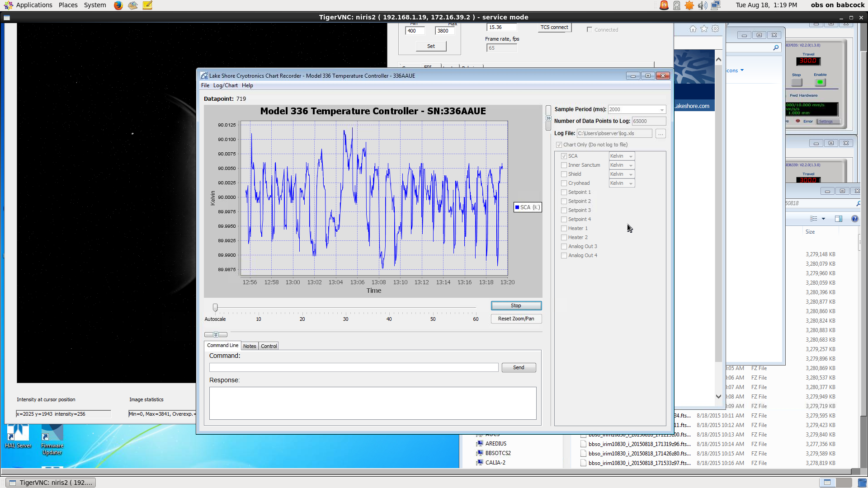Enable the Analog Out 3 checkbox
Image resolution: width=868 pixels, height=488 pixels.
click(x=564, y=247)
